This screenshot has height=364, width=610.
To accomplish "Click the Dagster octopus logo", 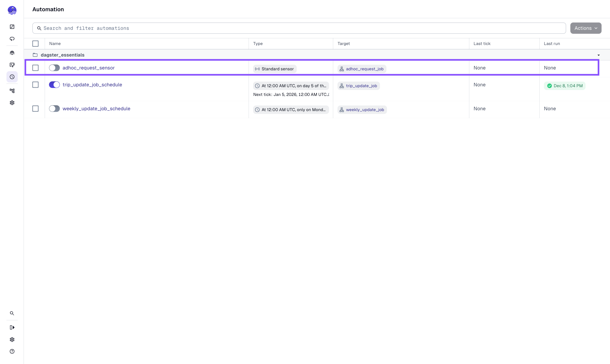I will click(x=12, y=10).
